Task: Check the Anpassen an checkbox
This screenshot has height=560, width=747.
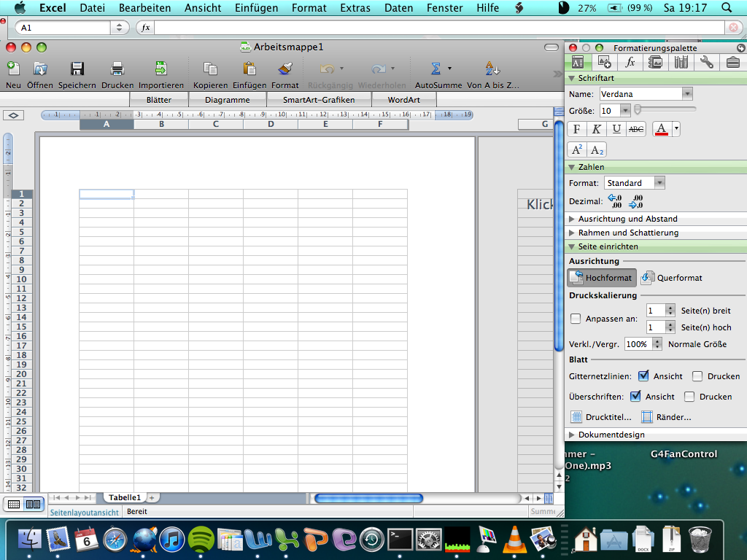Action: 576,318
